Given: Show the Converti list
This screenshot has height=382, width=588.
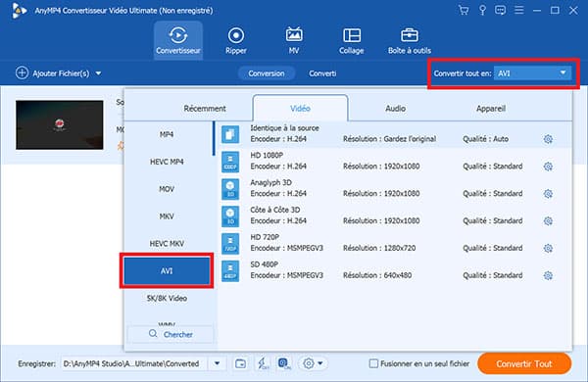Looking at the screenshot, I should pyautogui.click(x=322, y=73).
